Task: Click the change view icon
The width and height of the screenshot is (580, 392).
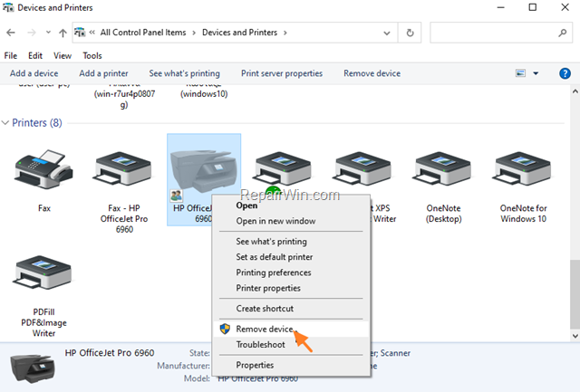Action: pos(520,73)
